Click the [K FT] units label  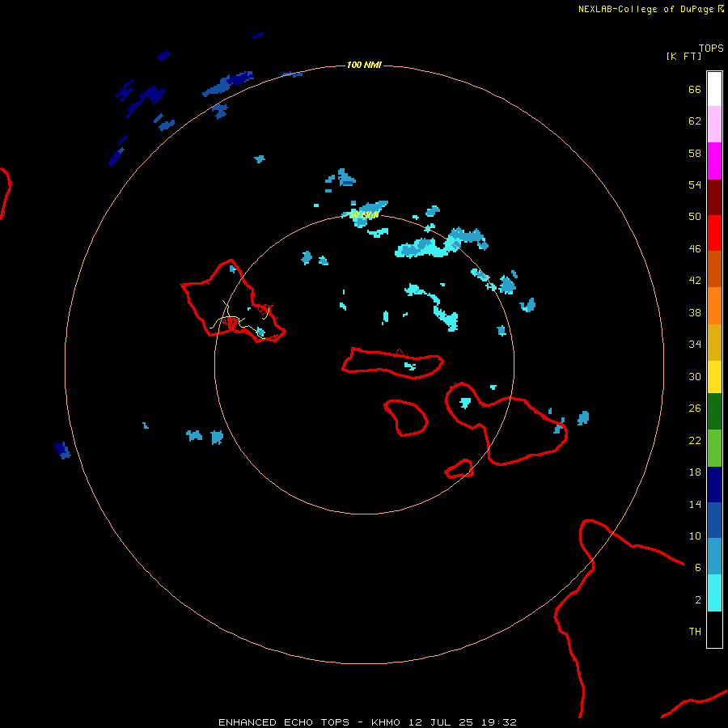[684, 56]
